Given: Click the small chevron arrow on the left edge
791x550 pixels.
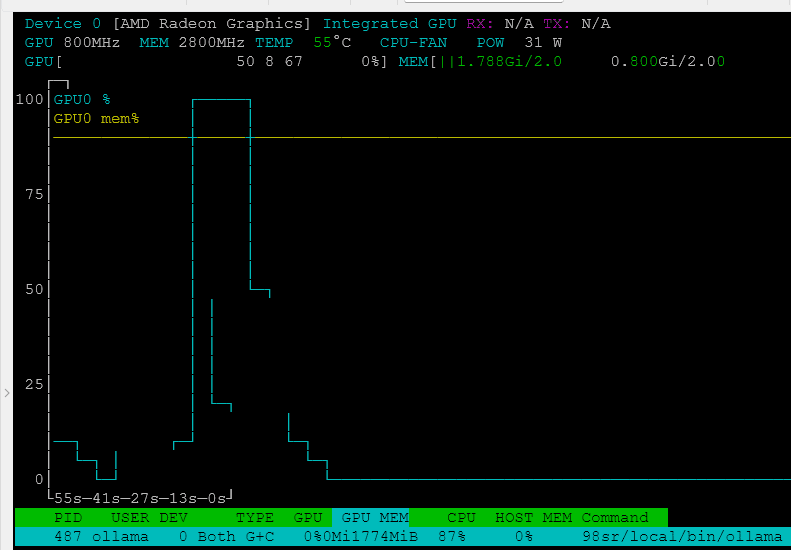Looking at the screenshot, I should pos(7,393).
